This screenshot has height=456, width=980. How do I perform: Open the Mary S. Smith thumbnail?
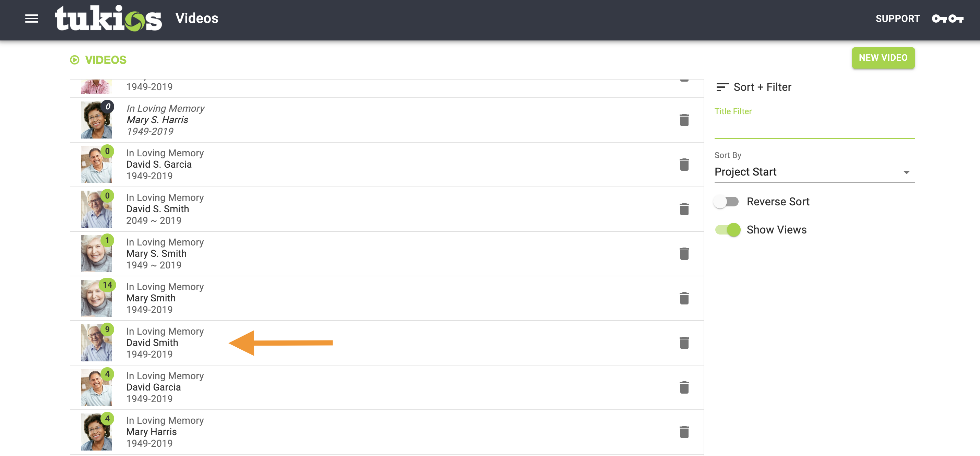coord(96,254)
